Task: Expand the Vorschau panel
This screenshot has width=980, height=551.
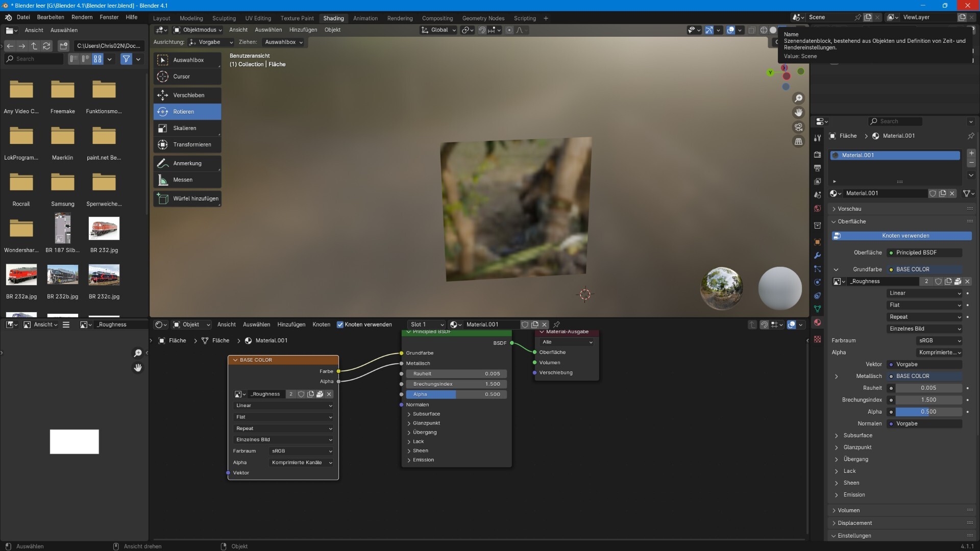Action: (849, 209)
